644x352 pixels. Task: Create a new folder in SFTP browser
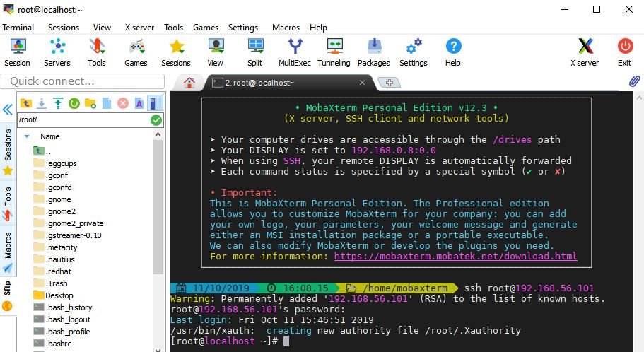coord(90,103)
